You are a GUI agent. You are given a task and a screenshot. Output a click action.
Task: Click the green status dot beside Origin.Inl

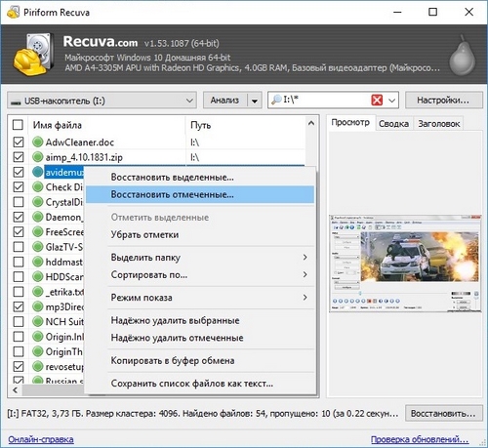[38, 337]
